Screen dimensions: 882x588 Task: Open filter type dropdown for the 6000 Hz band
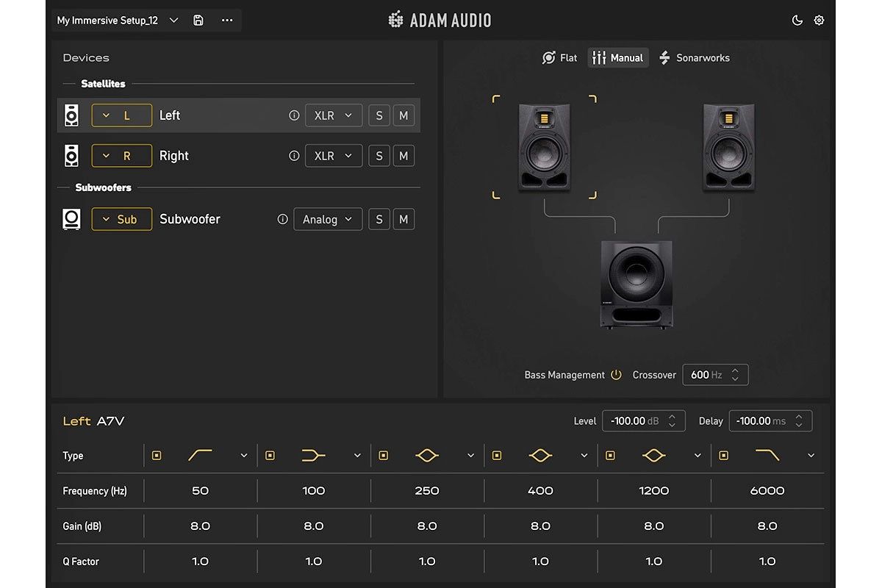pyautogui.click(x=811, y=456)
